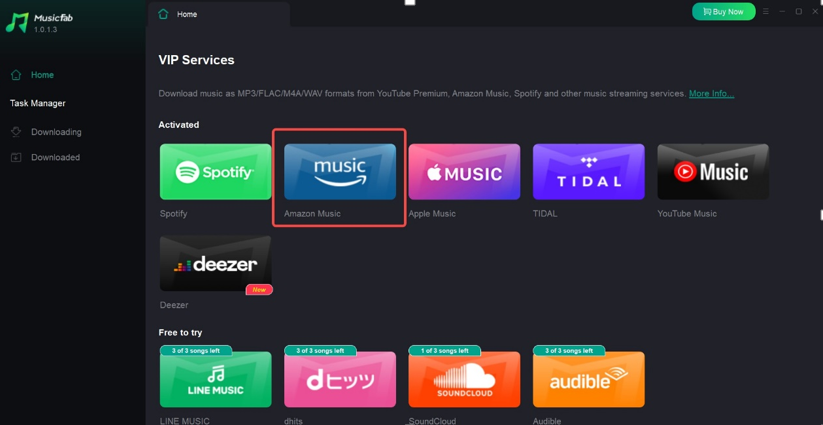This screenshot has height=425, width=823.
Task: Click the Apple Music label text
Action: pyautogui.click(x=432, y=214)
